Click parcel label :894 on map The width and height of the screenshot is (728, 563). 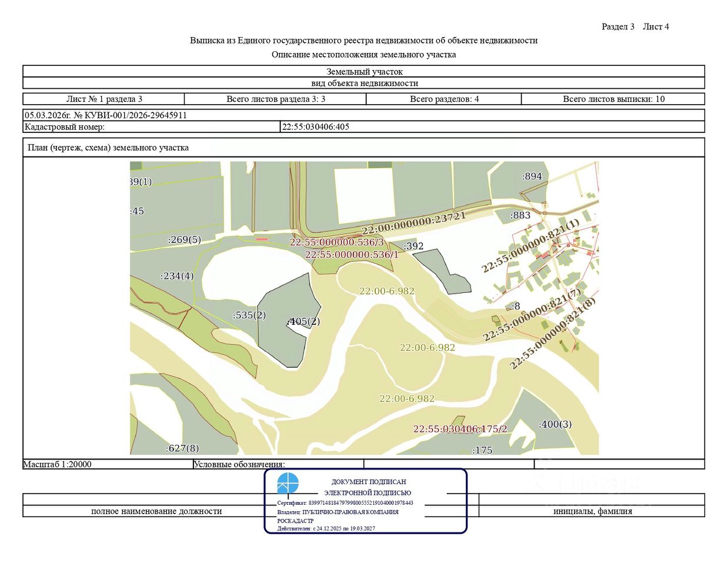coord(532,176)
